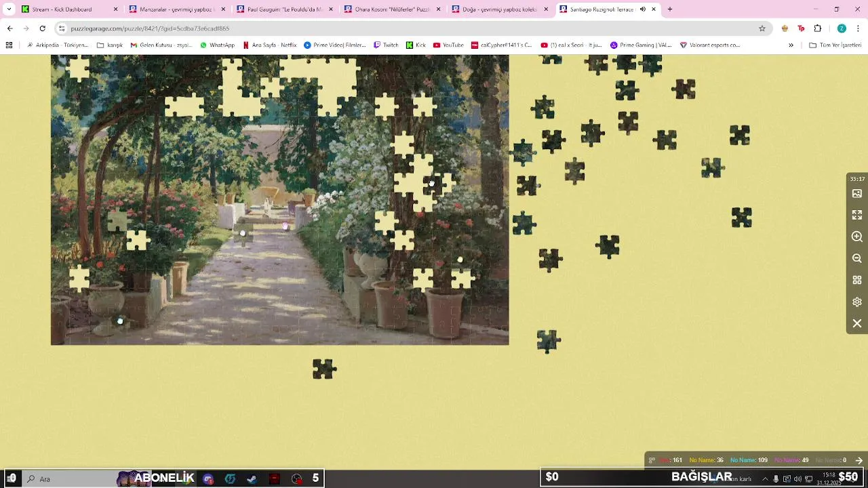Image resolution: width=868 pixels, height=488 pixels.
Task: Click the address bar URL
Action: (150, 28)
